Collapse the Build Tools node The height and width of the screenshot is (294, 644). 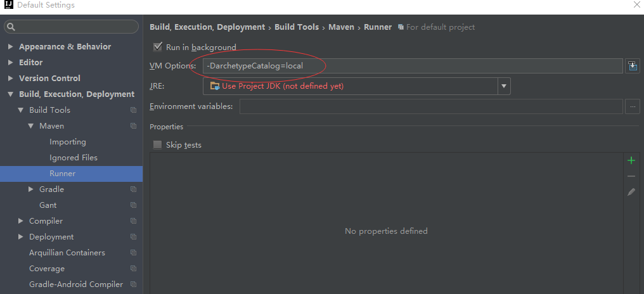pos(20,110)
